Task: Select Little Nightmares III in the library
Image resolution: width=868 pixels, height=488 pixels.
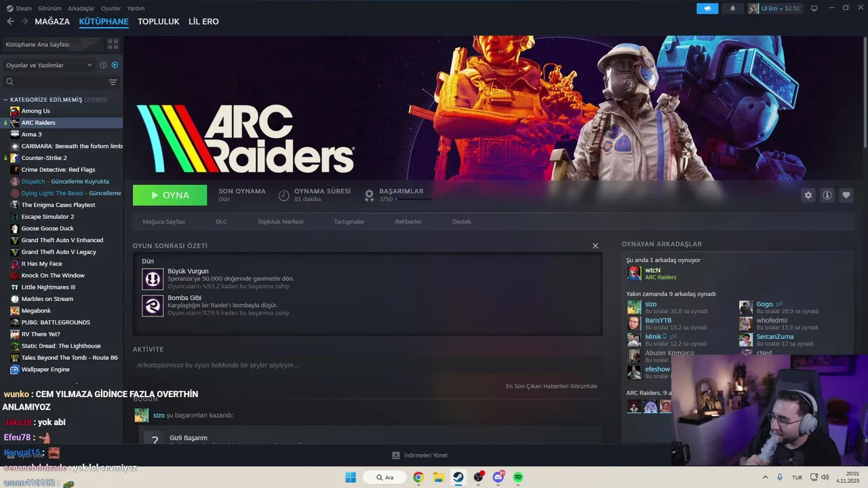Action: pos(48,287)
